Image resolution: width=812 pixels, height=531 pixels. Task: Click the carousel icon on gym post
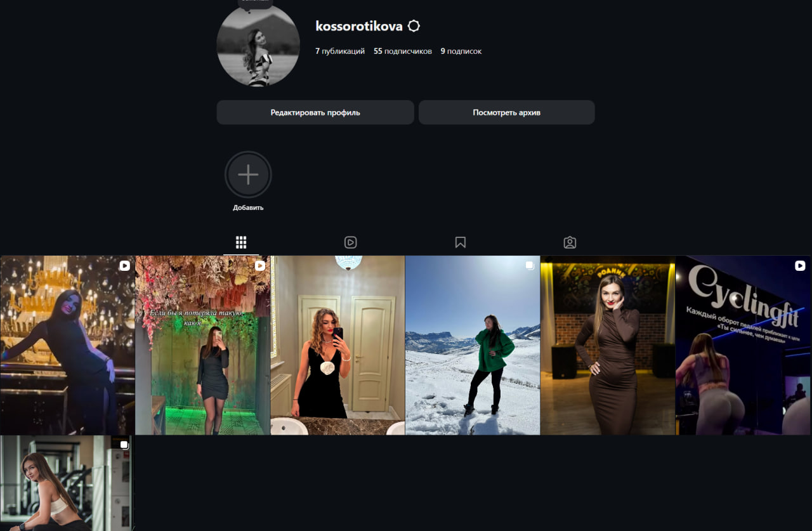click(x=124, y=445)
